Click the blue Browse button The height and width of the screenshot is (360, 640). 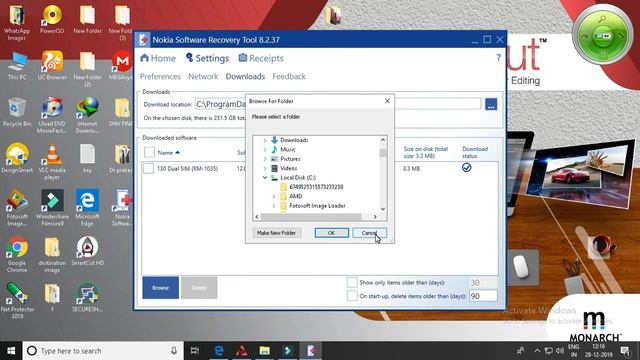[160, 287]
